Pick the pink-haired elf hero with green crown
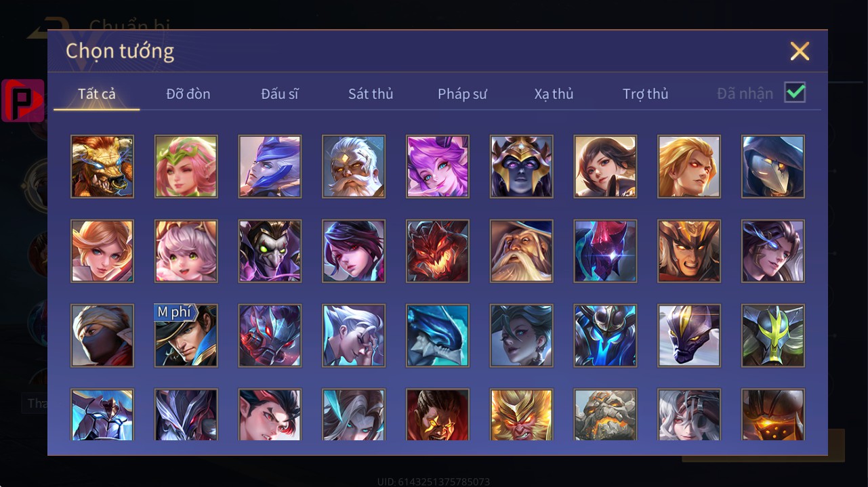The height and width of the screenshot is (487, 868). (x=186, y=167)
